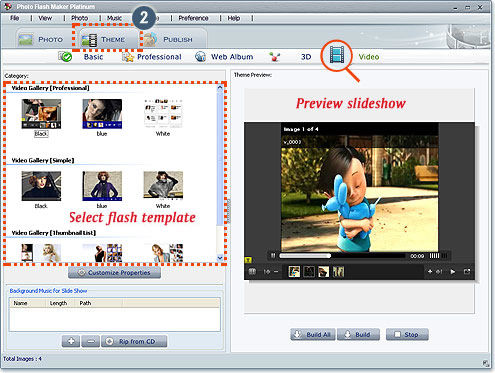Open the Music menu
495x373 pixels.
point(114,18)
